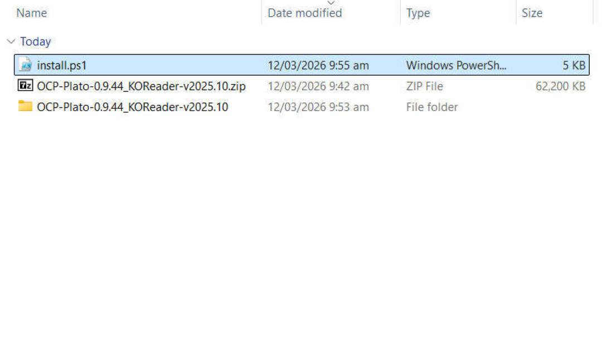The width and height of the screenshot is (602, 364).
Task: Click the ZIP File type cell
Action: coord(424,86)
